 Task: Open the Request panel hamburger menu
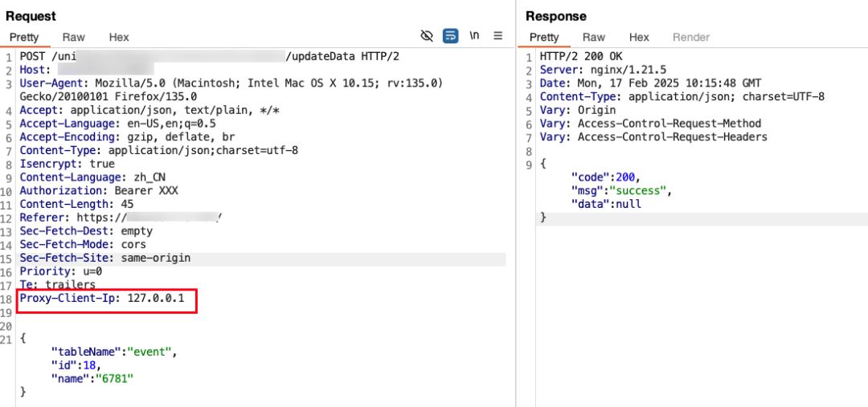pyautogui.click(x=497, y=36)
